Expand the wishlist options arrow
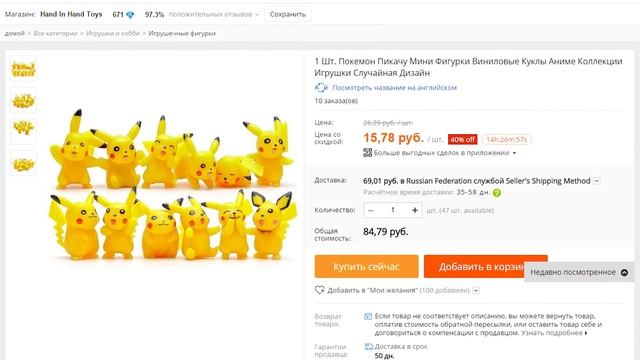 point(476,291)
